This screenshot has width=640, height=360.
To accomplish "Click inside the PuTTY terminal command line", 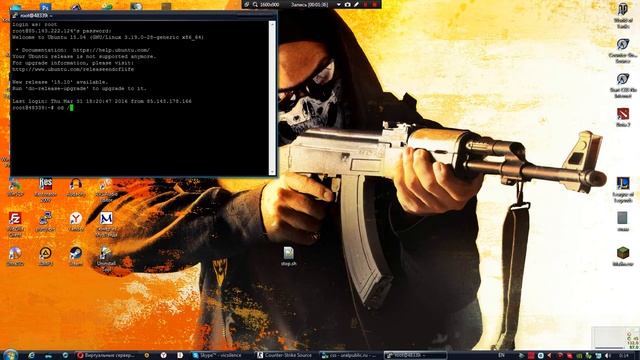I will (140, 108).
